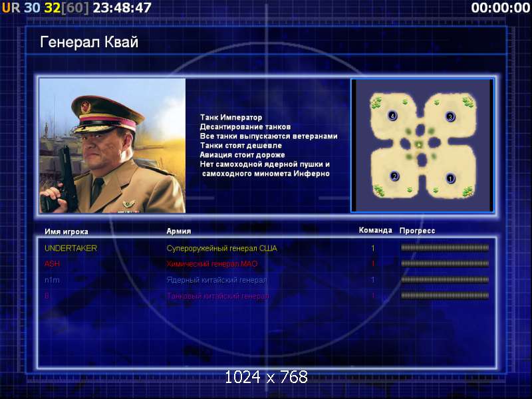Click 'Все танки выпускаются ветеранами' text
This screenshot has width=532, height=399.
[x=269, y=136]
